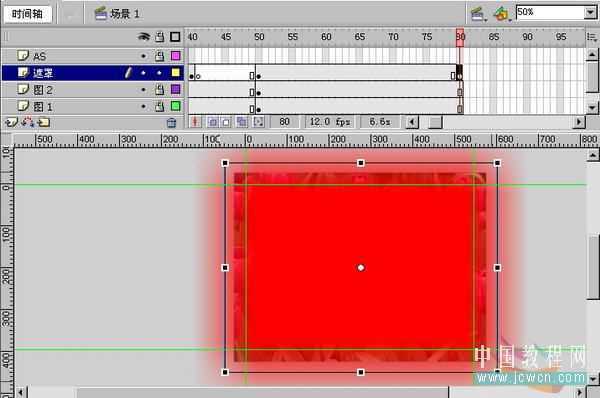Screen dimensions: 600x398
Task: Click the timeline layers scroll up arrow
Action: pos(592,55)
